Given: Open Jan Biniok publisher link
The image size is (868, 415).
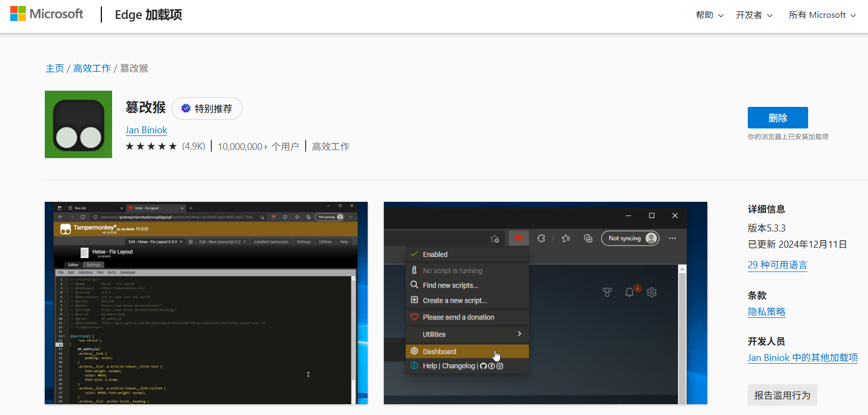Looking at the screenshot, I should click(146, 130).
